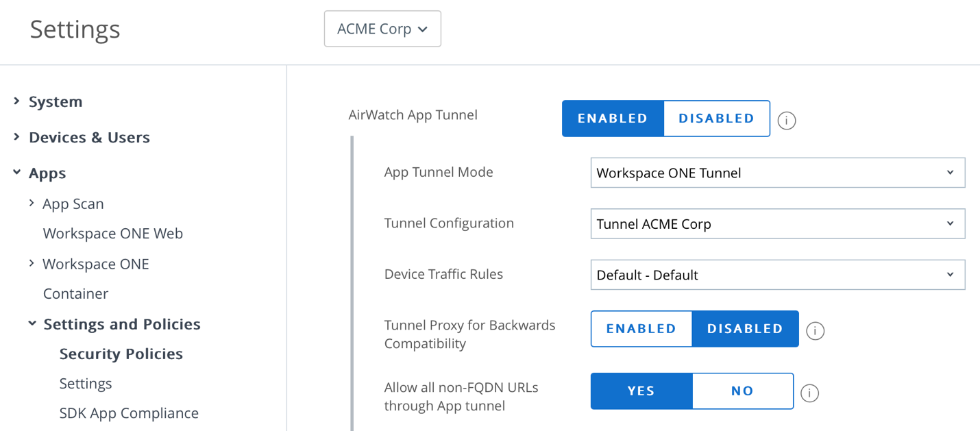This screenshot has width=980, height=431.
Task: Choose No for non-FQDN URLs through tunnel
Action: 742,391
